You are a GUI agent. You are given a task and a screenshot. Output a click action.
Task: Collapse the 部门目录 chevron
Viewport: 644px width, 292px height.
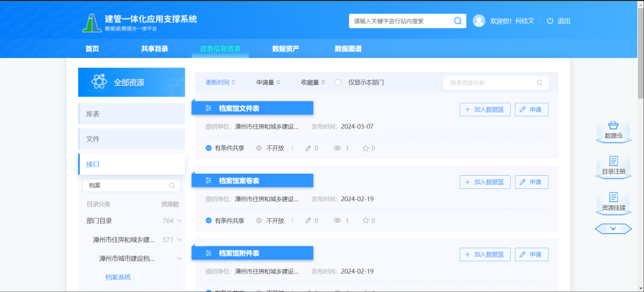point(179,221)
